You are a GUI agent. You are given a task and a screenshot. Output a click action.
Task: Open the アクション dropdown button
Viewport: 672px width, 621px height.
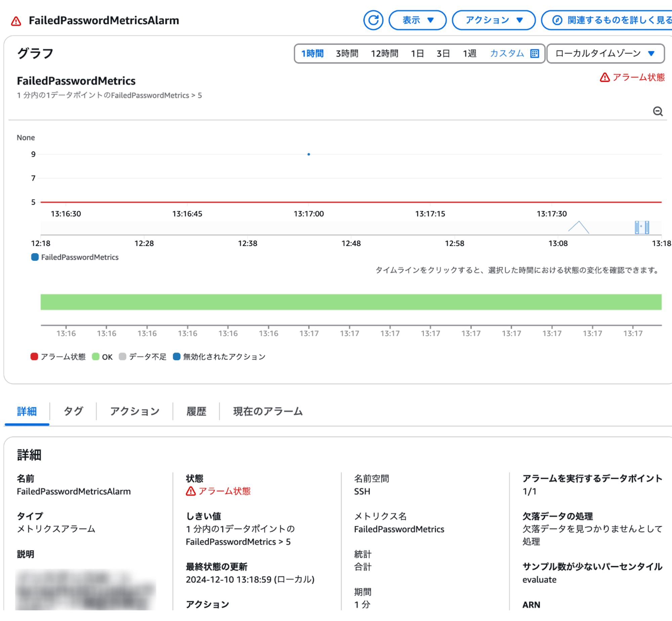494,20
